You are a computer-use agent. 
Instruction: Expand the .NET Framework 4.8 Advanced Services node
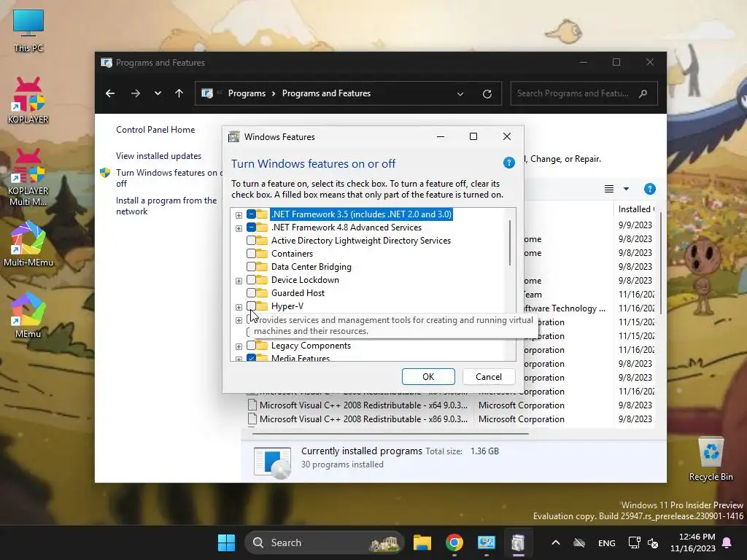239,228
